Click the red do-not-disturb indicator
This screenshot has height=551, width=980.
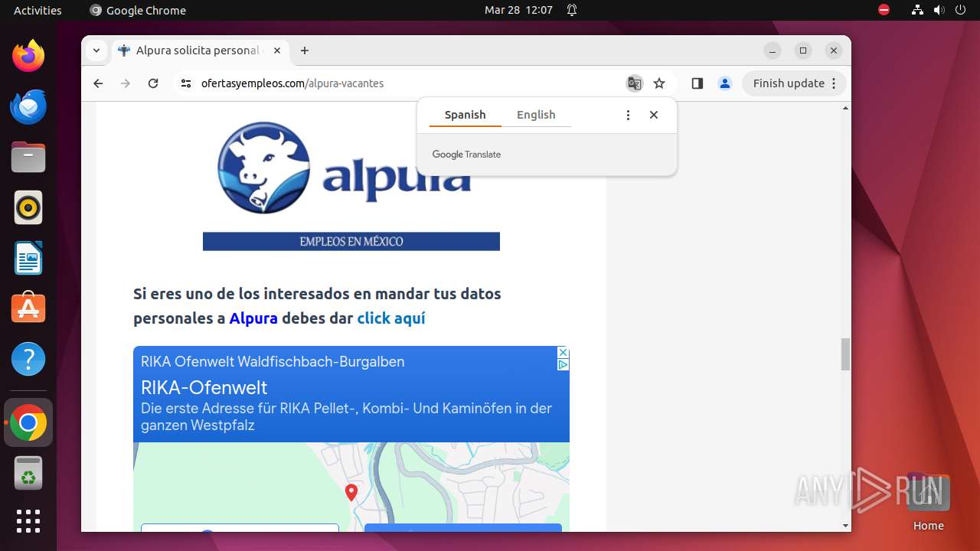(x=884, y=10)
